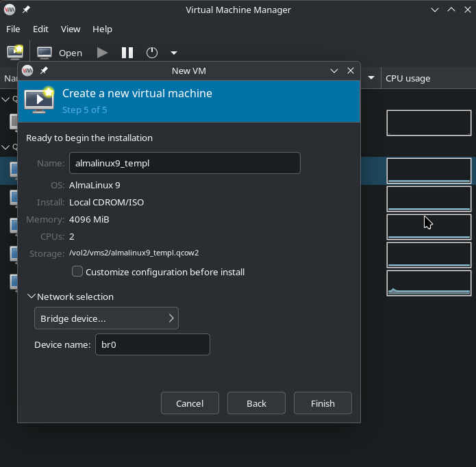Click the Cancel button

190,403
